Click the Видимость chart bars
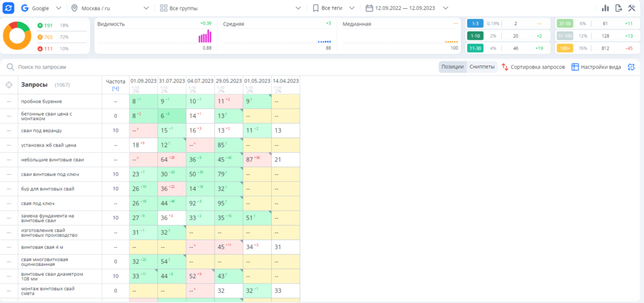This screenshot has width=644, height=303. pyautogui.click(x=205, y=36)
